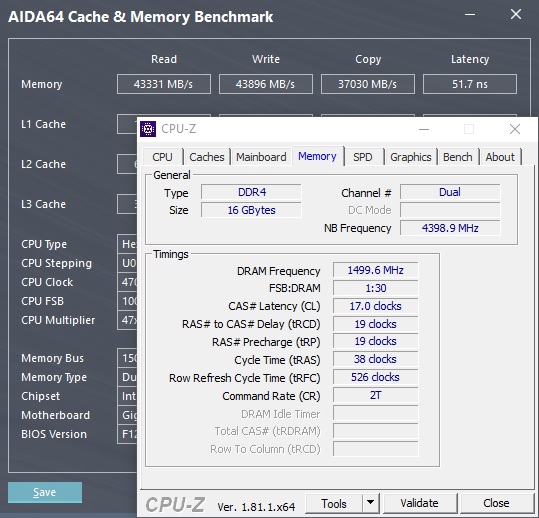Open the About tab
Image resolution: width=539 pixels, height=518 pixels.
[500, 157]
